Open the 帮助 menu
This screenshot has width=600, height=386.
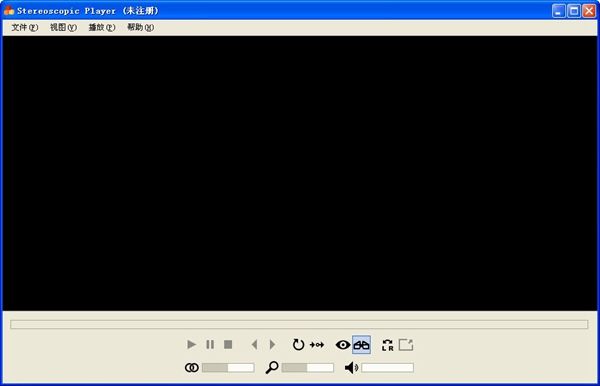point(140,28)
